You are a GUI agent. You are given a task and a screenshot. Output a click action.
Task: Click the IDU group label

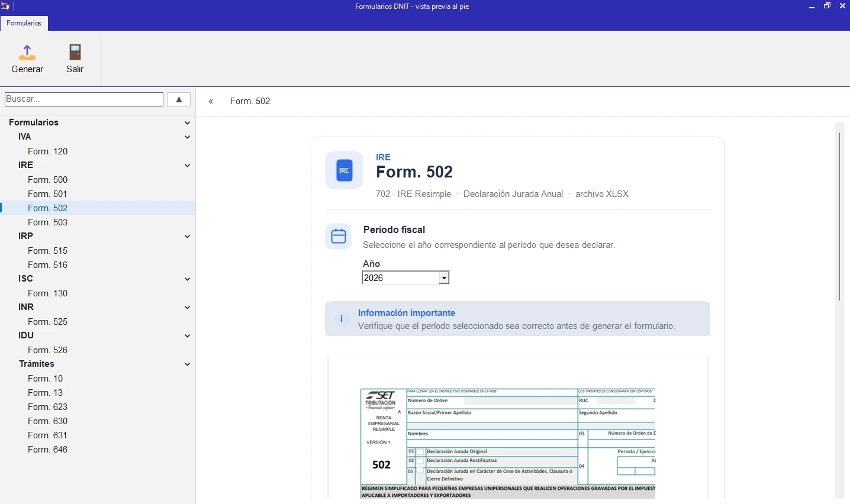26,335
